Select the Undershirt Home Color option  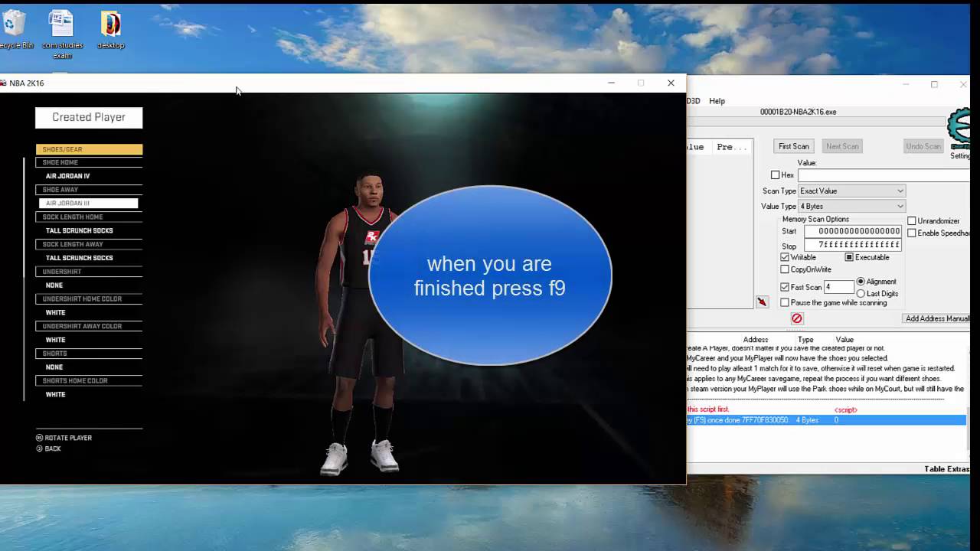point(89,299)
